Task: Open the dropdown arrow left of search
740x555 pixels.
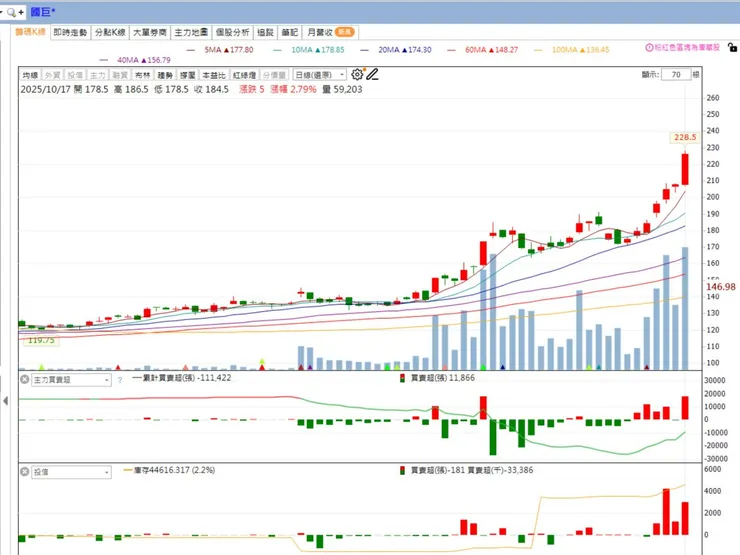Action: (x=1, y=12)
